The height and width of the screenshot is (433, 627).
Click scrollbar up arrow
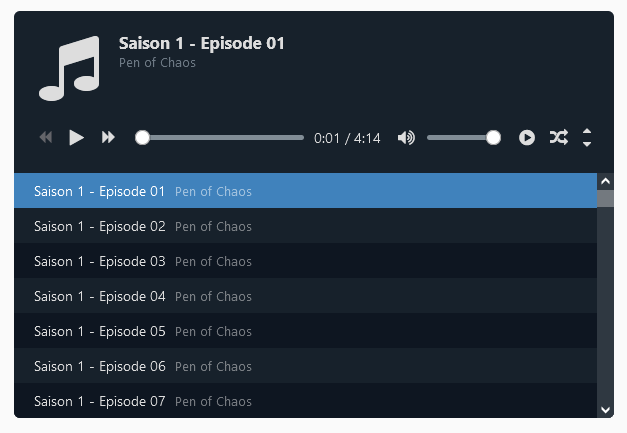pyautogui.click(x=605, y=182)
